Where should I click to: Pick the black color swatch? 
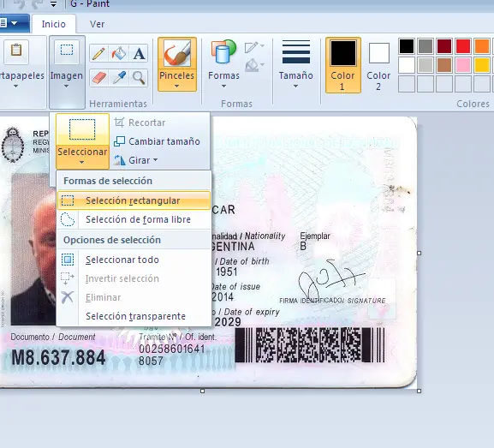pyautogui.click(x=407, y=46)
